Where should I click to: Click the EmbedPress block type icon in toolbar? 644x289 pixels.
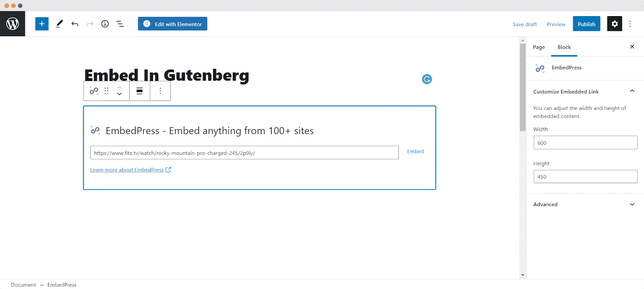point(94,91)
